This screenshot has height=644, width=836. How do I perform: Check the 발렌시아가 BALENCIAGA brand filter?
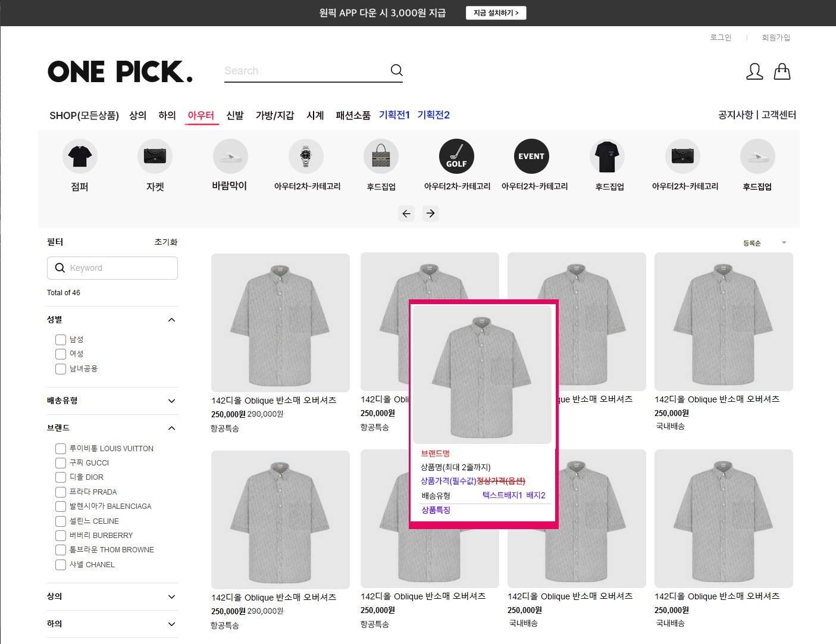[x=61, y=507]
